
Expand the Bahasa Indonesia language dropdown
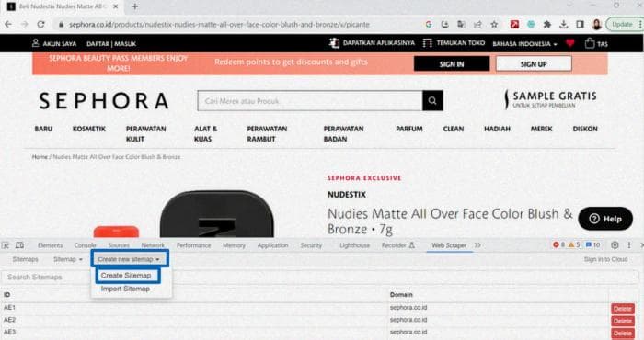pos(524,44)
